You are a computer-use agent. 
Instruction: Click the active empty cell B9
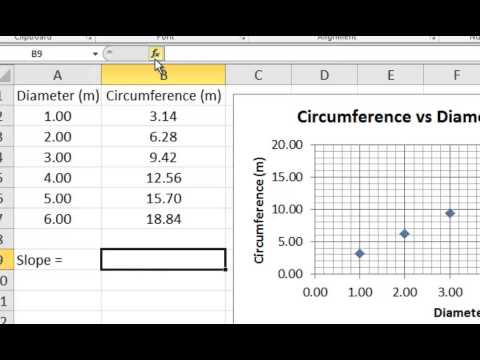[163, 259]
